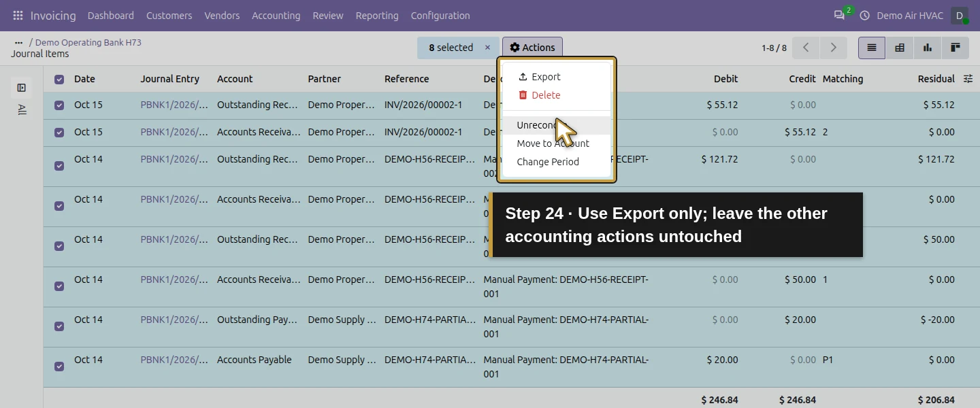The width and height of the screenshot is (980, 408).
Task: Click the All filter label in sidebar
Action: tap(22, 109)
